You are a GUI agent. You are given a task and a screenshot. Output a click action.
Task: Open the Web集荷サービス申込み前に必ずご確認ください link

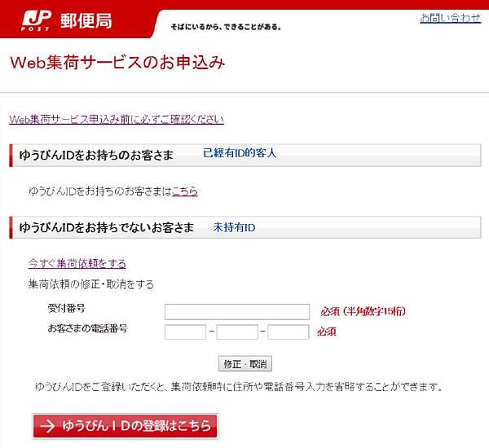click(117, 120)
